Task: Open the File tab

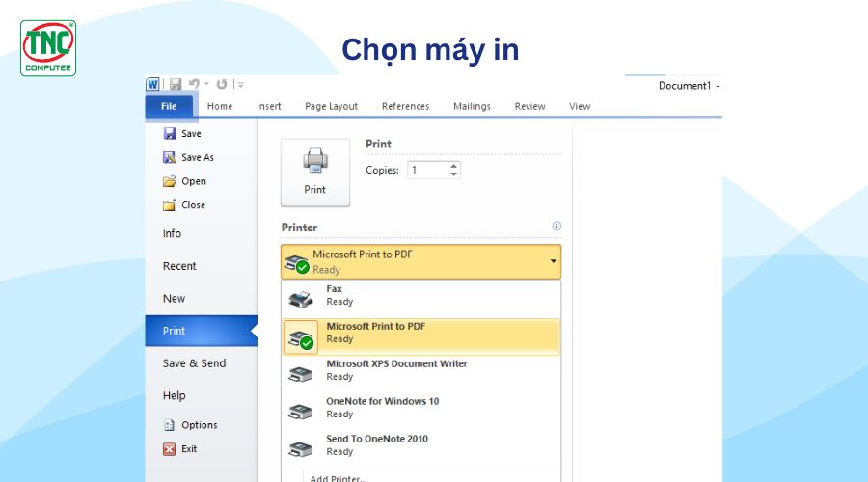Action: tap(169, 106)
